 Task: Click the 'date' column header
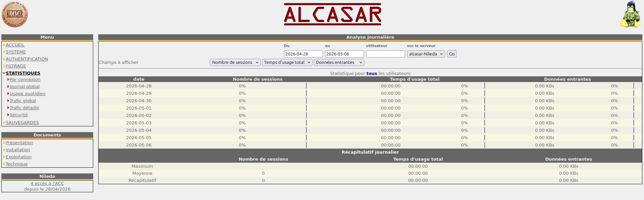click(139, 79)
